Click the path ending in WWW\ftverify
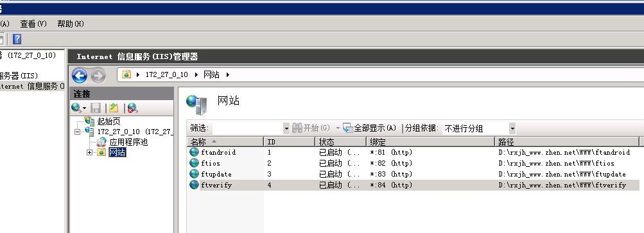644x233 pixels. [x=562, y=185]
